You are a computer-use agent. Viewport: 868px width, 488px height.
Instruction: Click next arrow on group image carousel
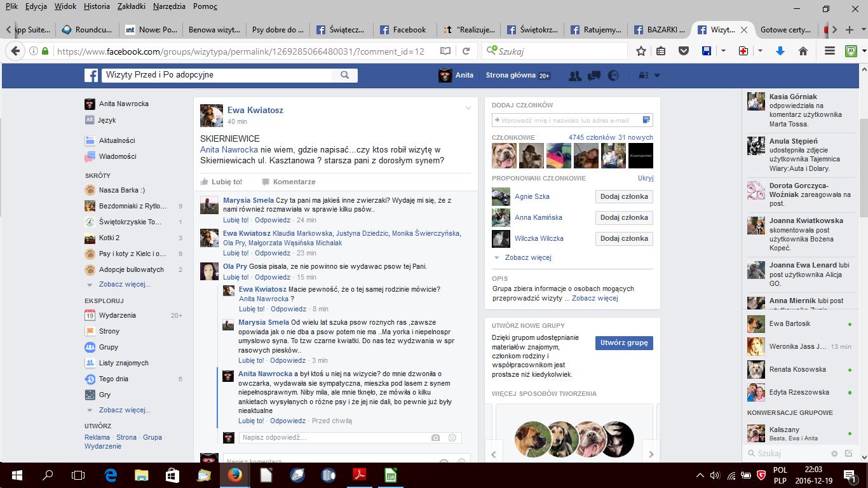(651, 454)
